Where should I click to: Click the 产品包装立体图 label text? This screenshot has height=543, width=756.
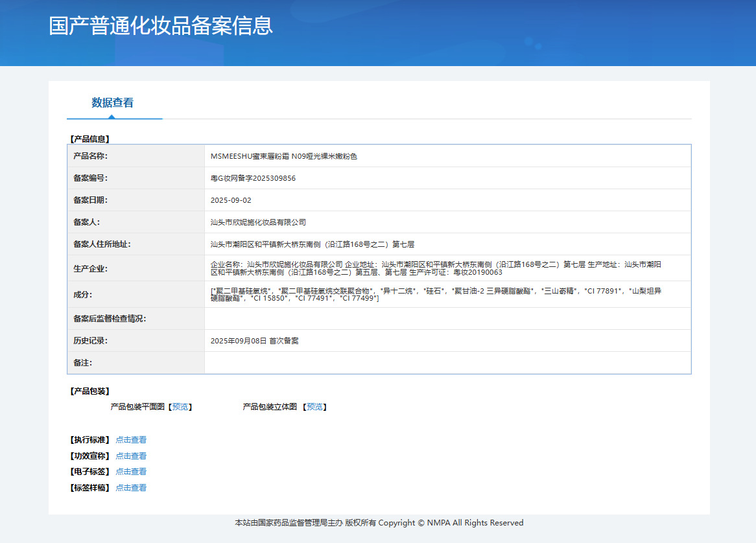tap(270, 407)
